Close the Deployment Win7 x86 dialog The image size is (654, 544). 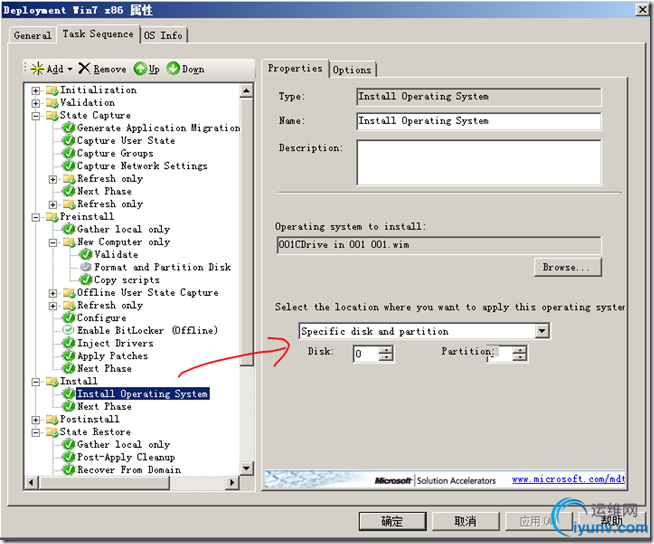(x=642, y=9)
